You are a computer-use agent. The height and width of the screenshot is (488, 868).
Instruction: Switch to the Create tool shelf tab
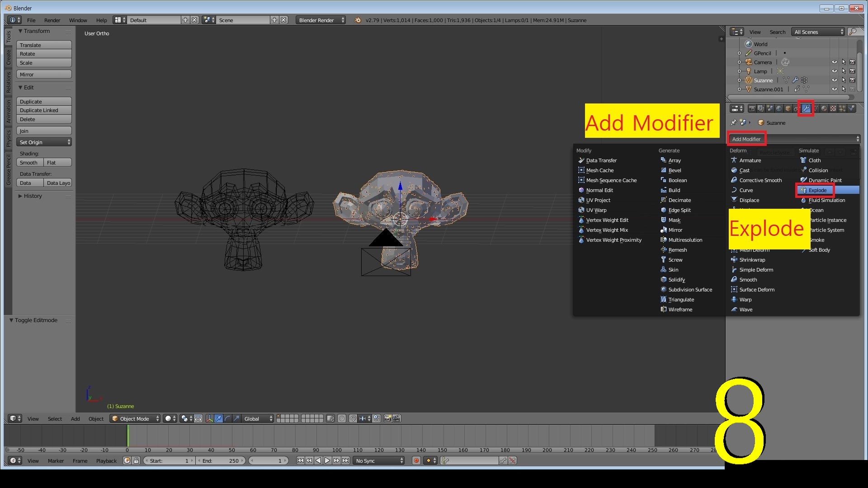click(8, 57)
